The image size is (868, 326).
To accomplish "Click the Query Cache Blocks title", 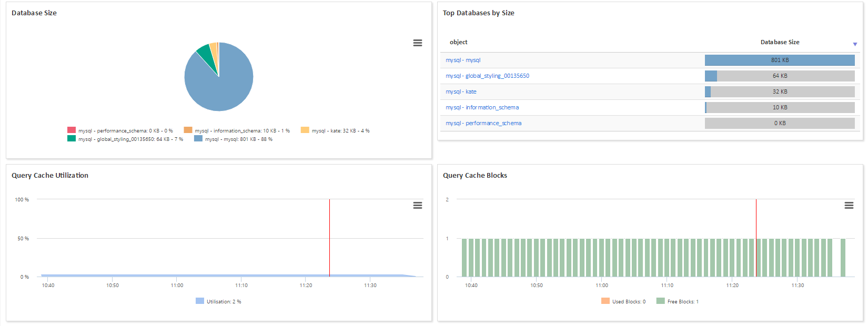I will coord(475,175).
